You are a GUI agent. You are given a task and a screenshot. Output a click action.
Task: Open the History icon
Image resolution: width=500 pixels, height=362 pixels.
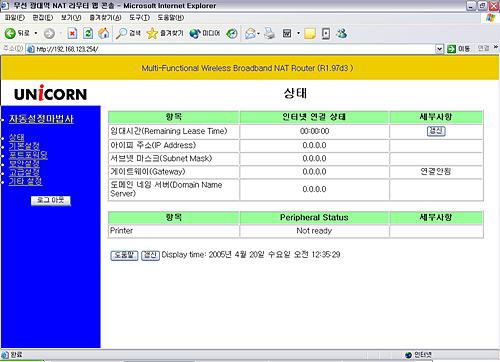click(232, 33)
